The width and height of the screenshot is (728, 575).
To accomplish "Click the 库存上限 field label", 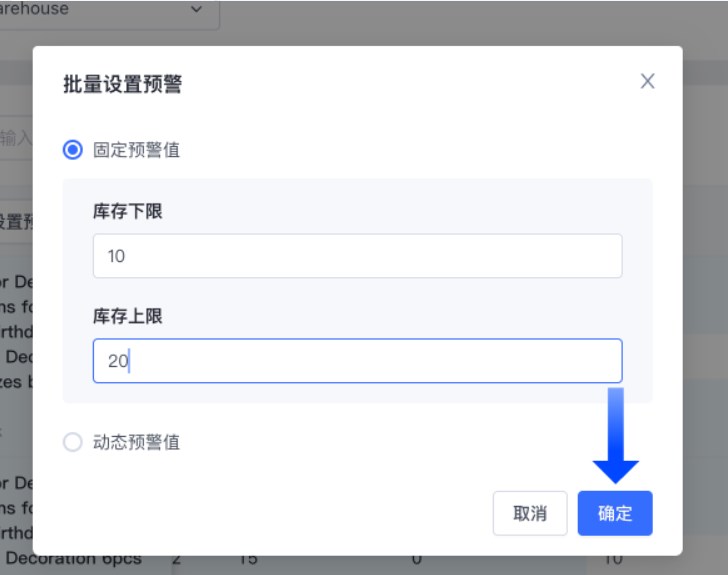I will tap(127, 316).
